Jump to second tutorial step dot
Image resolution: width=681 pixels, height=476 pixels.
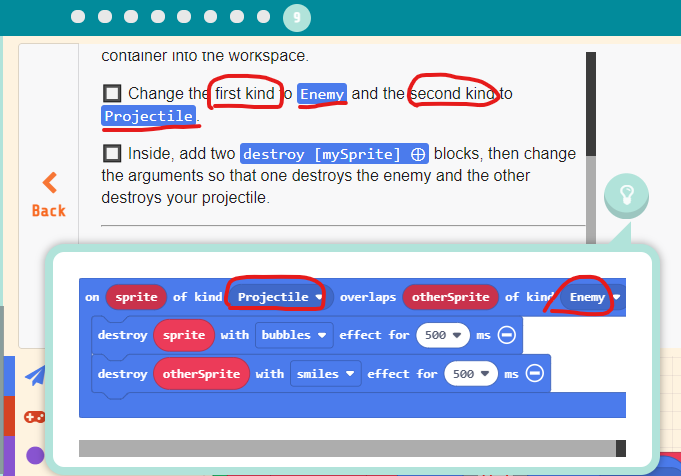105,17
